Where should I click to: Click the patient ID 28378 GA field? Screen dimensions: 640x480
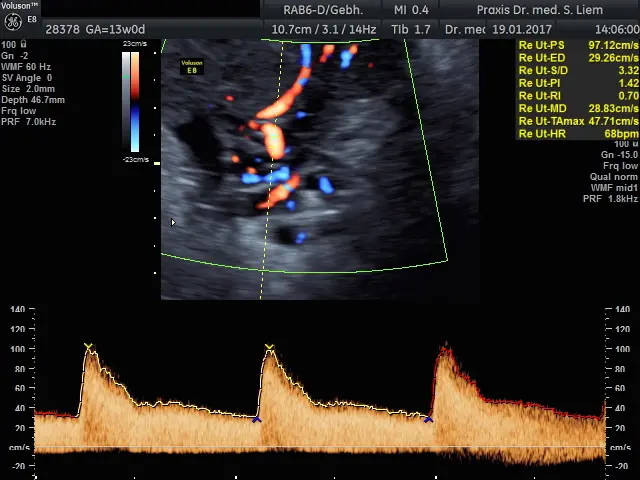coord(95,30)
